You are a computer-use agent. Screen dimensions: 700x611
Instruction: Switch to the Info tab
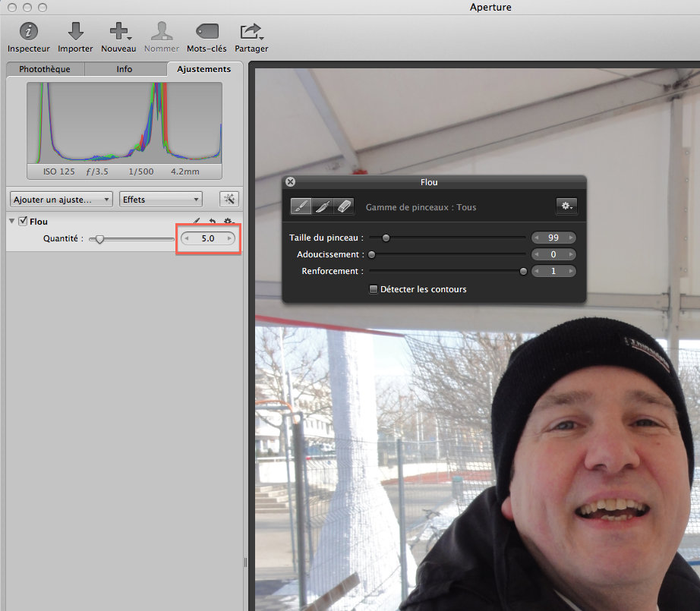125,69
